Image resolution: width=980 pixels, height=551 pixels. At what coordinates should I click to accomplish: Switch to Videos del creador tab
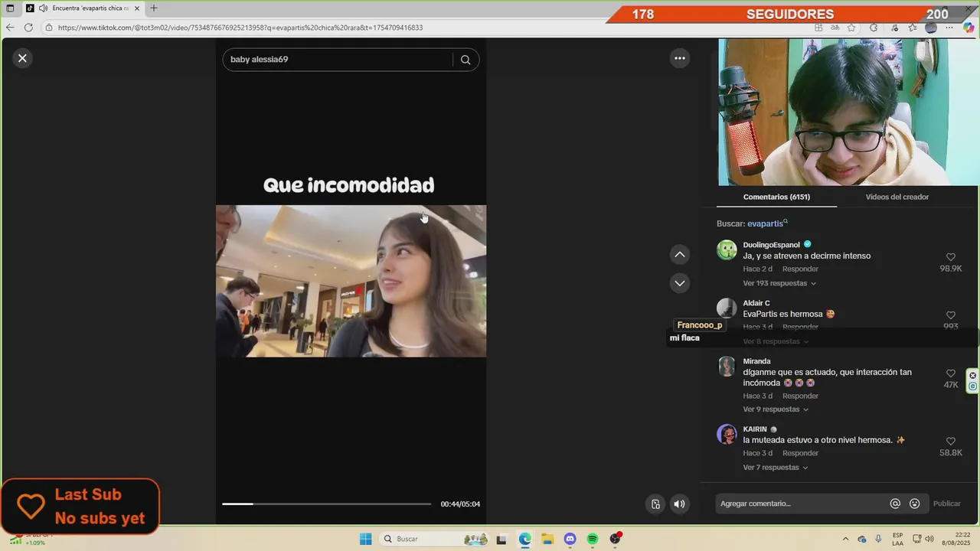coord(897,197)
